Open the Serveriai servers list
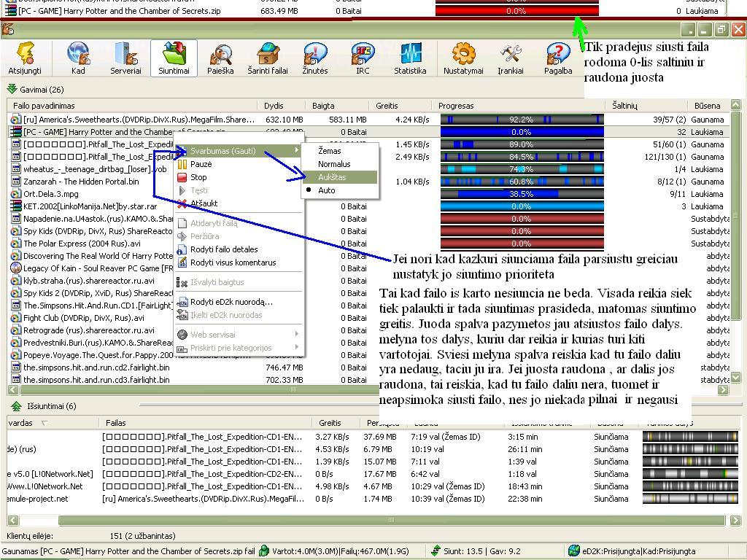Viewport: 747px width, 560px height. [125, 58]
